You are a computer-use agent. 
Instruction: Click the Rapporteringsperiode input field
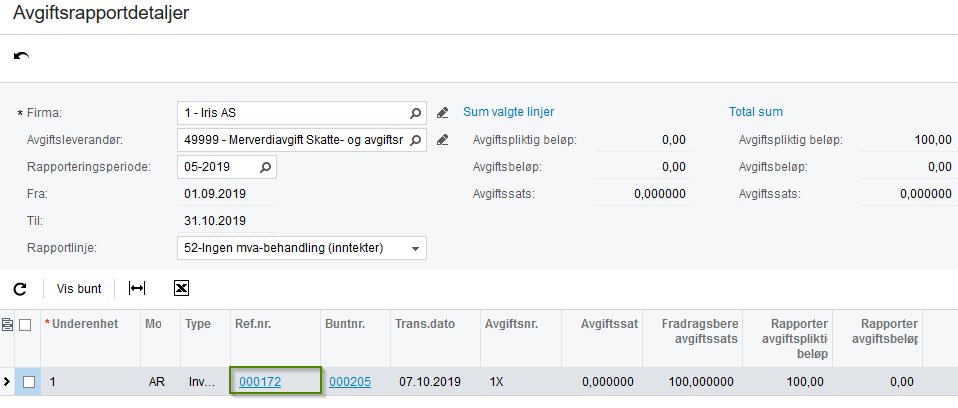point(219,167)
